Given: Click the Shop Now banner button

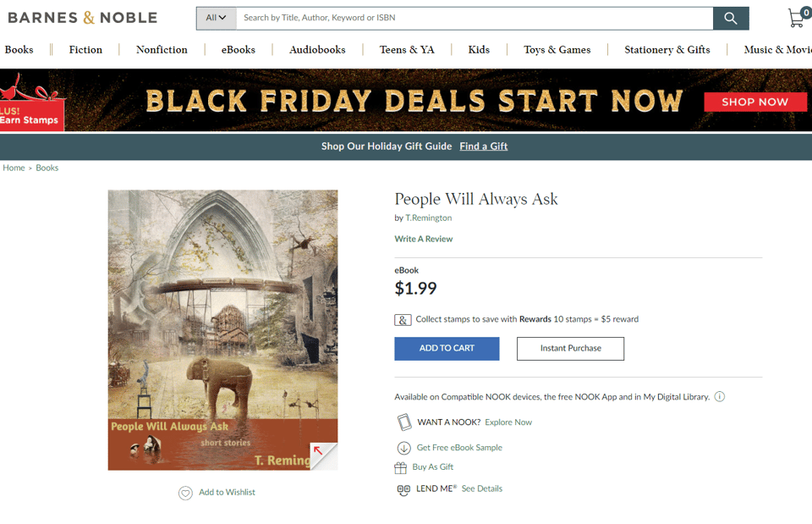Looking at the screenshot, I should tap(754, 102).
